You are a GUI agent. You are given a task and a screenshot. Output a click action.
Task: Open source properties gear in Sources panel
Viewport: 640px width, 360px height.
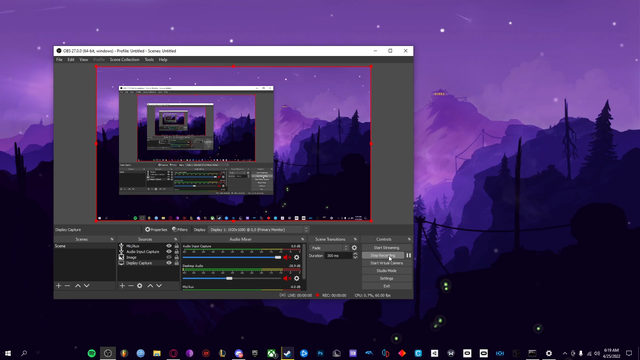coord(140,286)
